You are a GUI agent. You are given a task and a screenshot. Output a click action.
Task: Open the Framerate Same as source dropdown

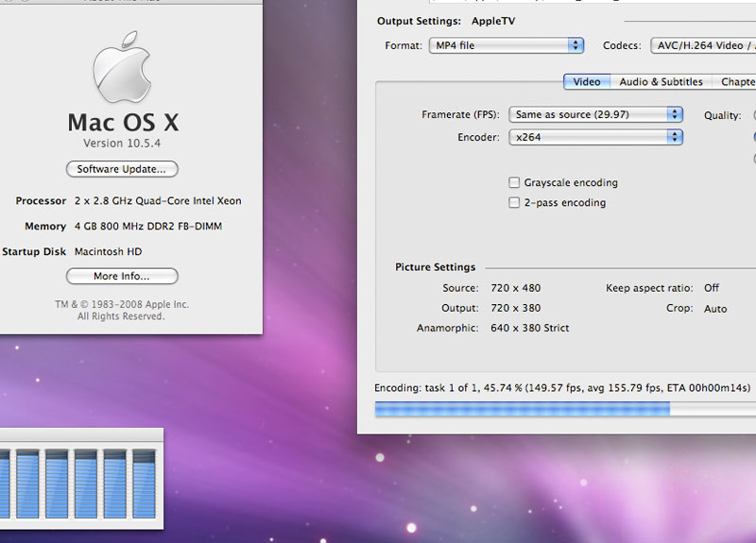tap(596, 114)
